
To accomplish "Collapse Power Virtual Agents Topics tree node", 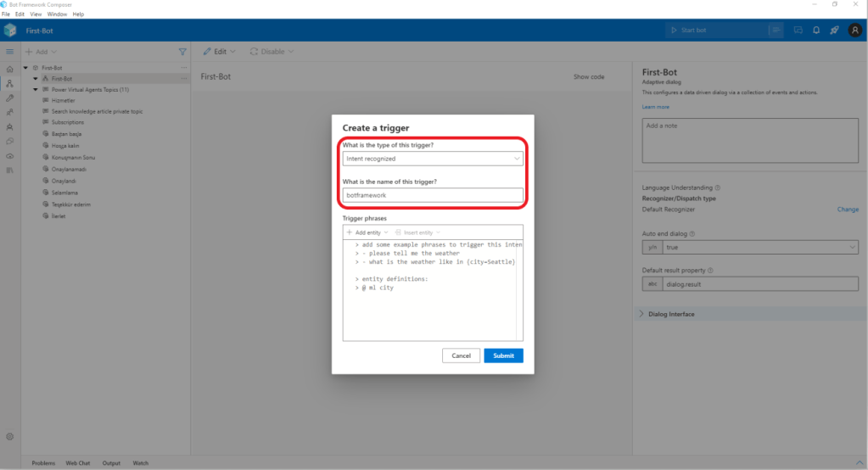I will [36, 89].
